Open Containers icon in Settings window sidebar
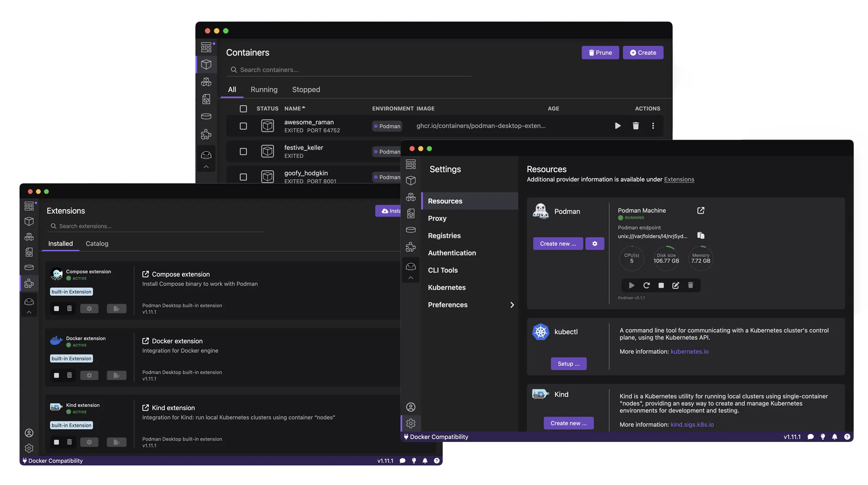This screenshot has width=868, height=485. click(410, 180)
